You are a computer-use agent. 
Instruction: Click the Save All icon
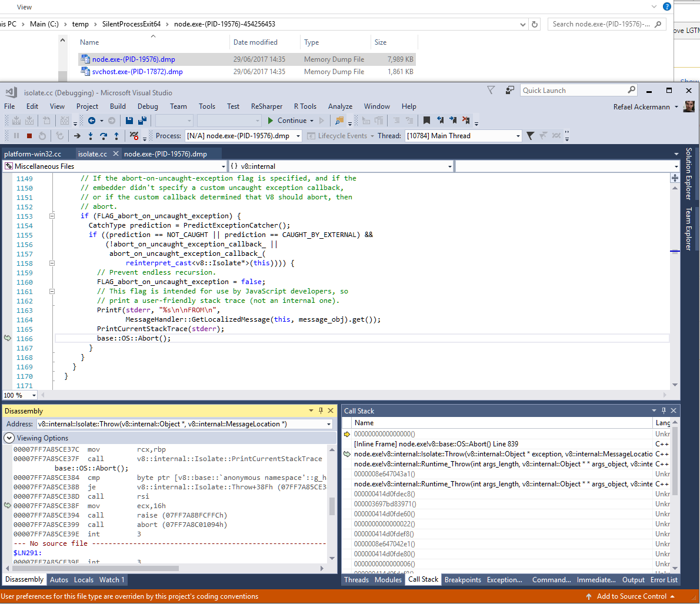(x=142, y=121)
